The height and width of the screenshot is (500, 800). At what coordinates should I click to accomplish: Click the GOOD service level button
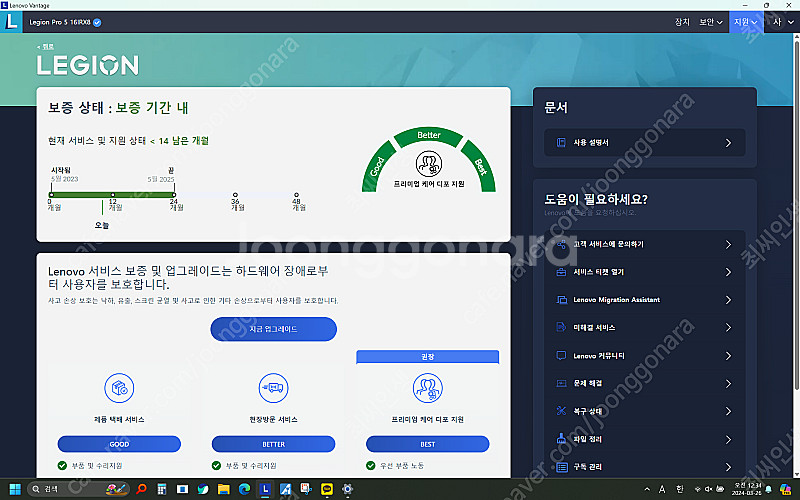[x=119, y=444]
